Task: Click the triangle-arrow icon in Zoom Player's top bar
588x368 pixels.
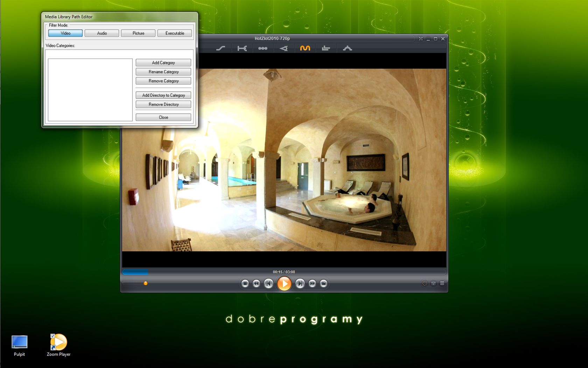Action: (x=284, y=48)
